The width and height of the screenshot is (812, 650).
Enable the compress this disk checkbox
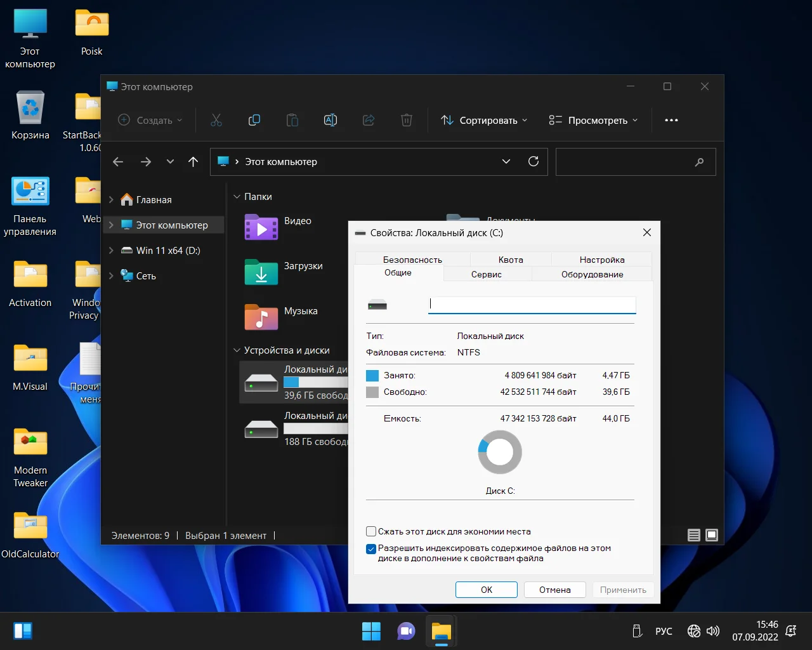tap(372, 531)
